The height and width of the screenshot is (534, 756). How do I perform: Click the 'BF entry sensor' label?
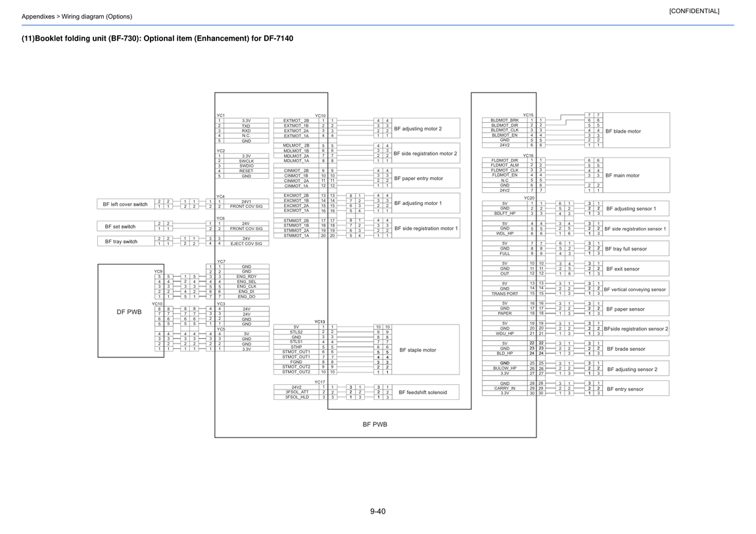pyautogui.click(x=625, y=389)
